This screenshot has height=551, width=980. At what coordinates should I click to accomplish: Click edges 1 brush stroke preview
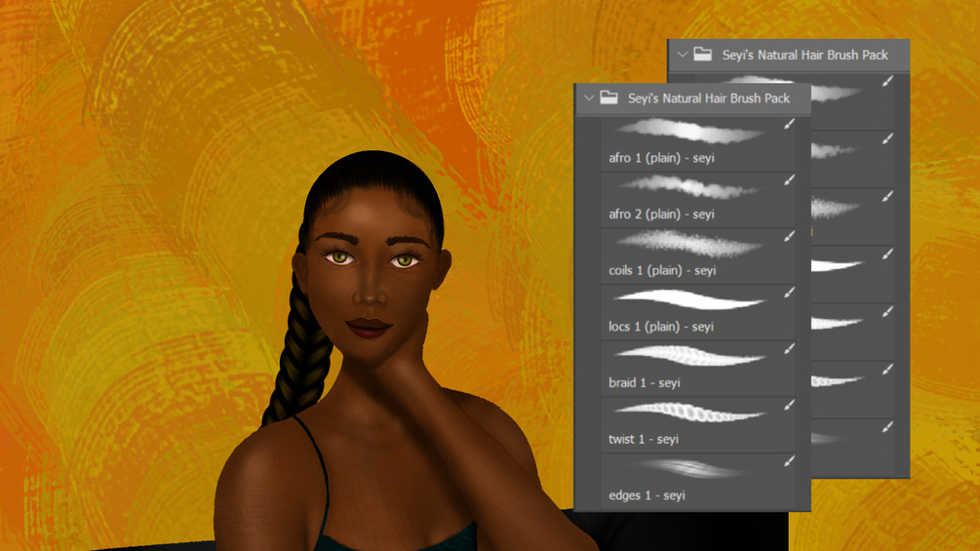[x=689, y=468]
